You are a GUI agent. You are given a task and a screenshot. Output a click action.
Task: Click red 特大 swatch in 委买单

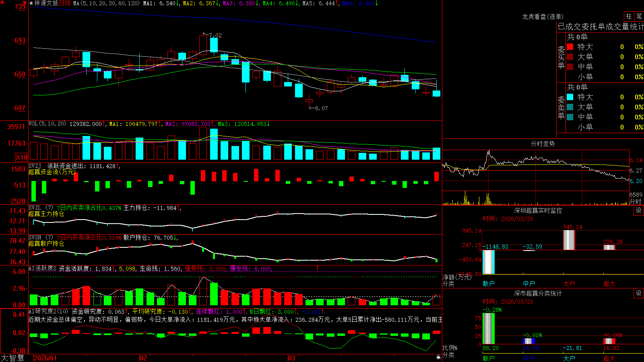point(570,47)
